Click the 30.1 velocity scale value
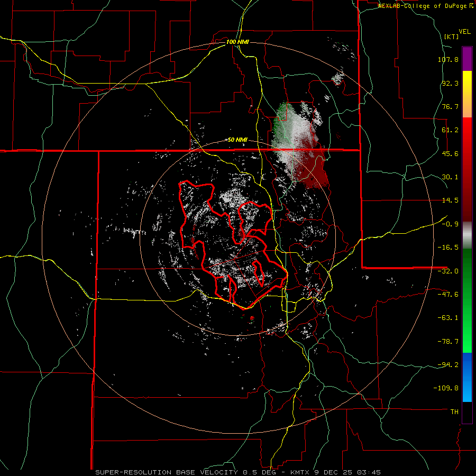The width and height of the screenshot is (476, 476). click(450, 177)
